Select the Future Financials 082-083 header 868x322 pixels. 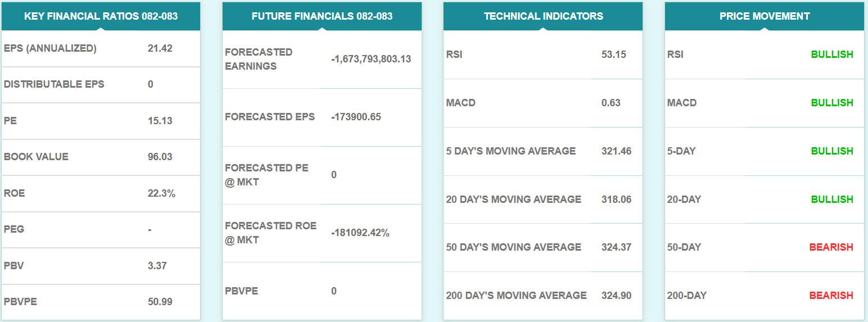(x=322, y=16)
